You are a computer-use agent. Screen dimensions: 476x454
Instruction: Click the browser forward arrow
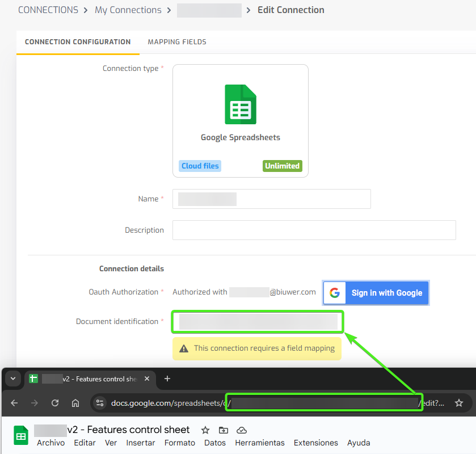pyautogui.click(x=35, y=403)
